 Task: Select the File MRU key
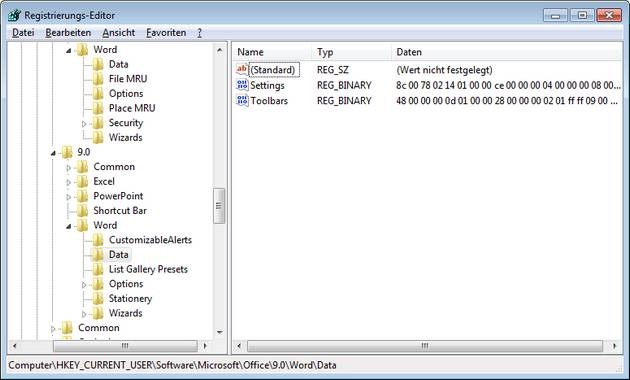[x=128, y=79]
